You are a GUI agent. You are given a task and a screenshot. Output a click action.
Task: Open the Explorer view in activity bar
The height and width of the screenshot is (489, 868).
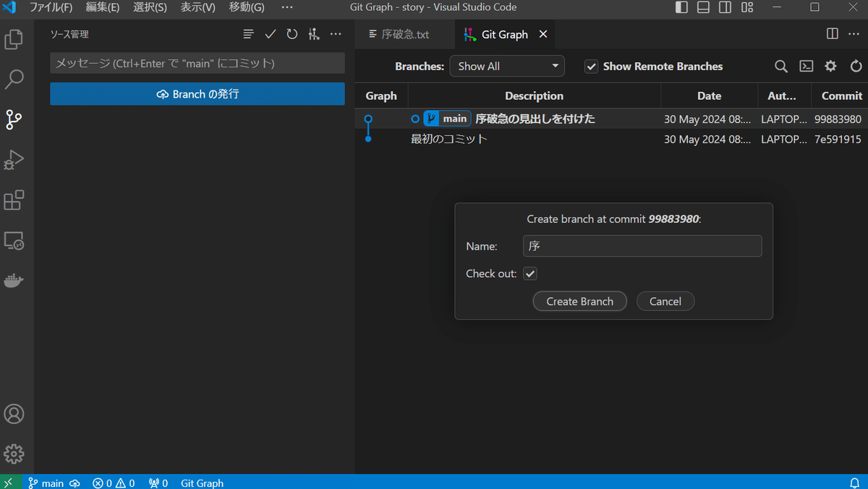pos(14,39)
